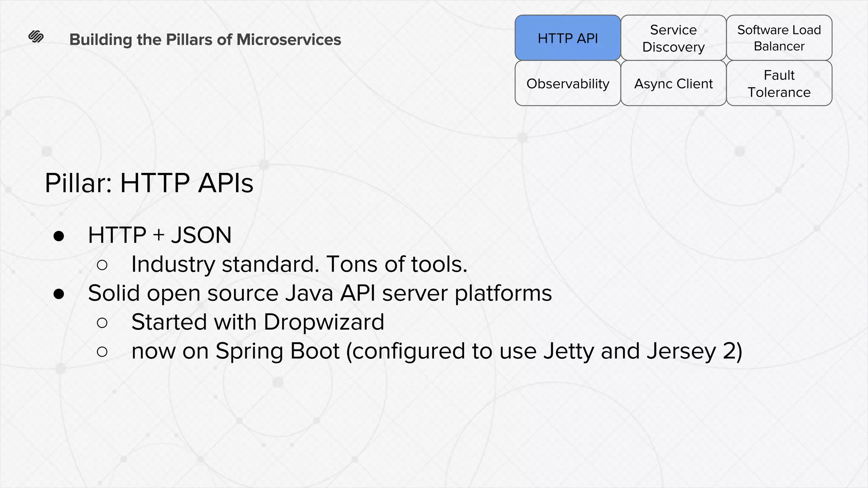
Task: Choose the Async Client pillar box
Action: pyautogui.click(x=673, y=83)
